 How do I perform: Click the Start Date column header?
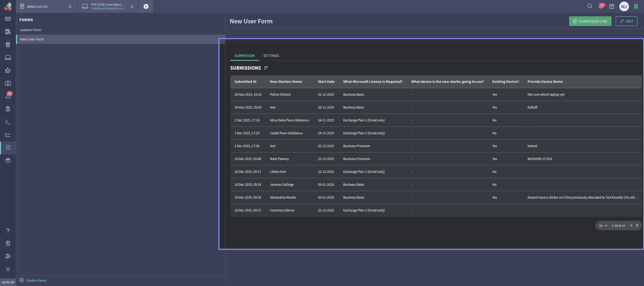pyautogui.click(x=326, y=82)
